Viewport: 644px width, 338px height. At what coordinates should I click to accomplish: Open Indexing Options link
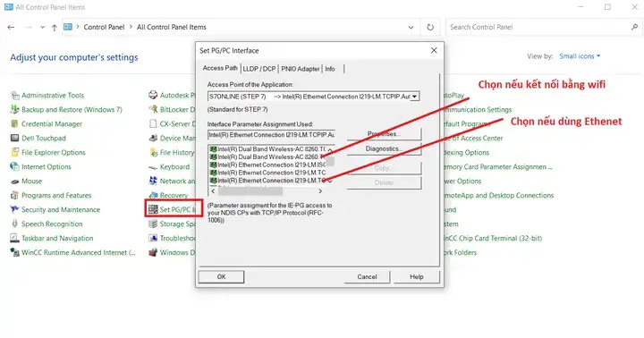pos(467,152)
